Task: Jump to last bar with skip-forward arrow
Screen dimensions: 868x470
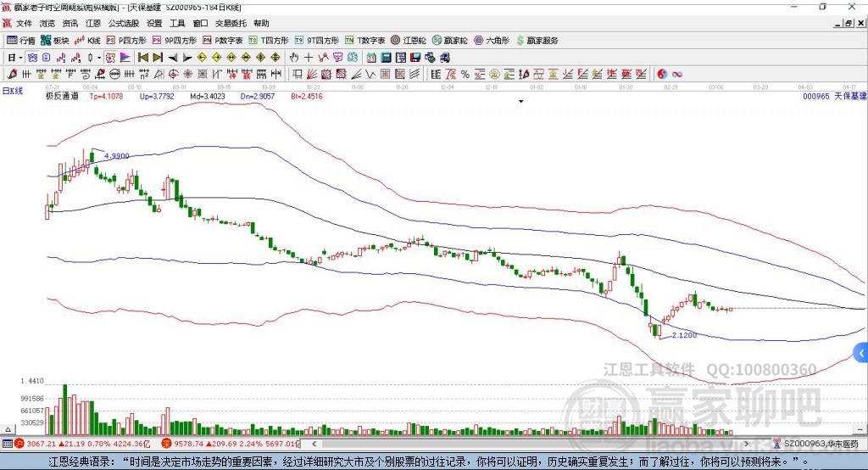Action: 158,58
